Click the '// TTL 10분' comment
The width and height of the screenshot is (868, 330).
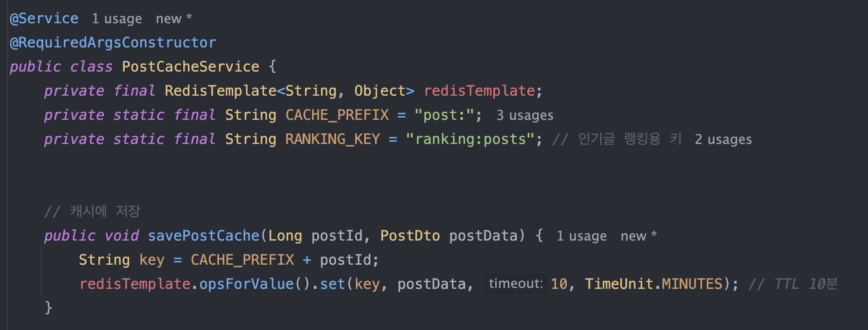click(793, 284)
